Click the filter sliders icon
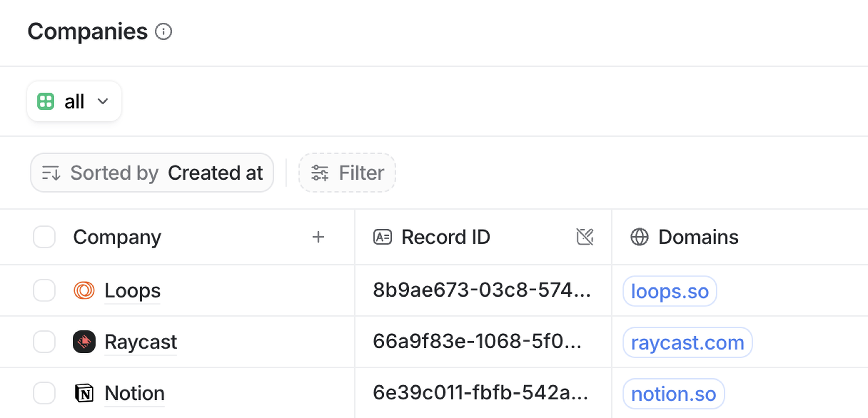The image size is (868, 418). [x=319, y=173]
